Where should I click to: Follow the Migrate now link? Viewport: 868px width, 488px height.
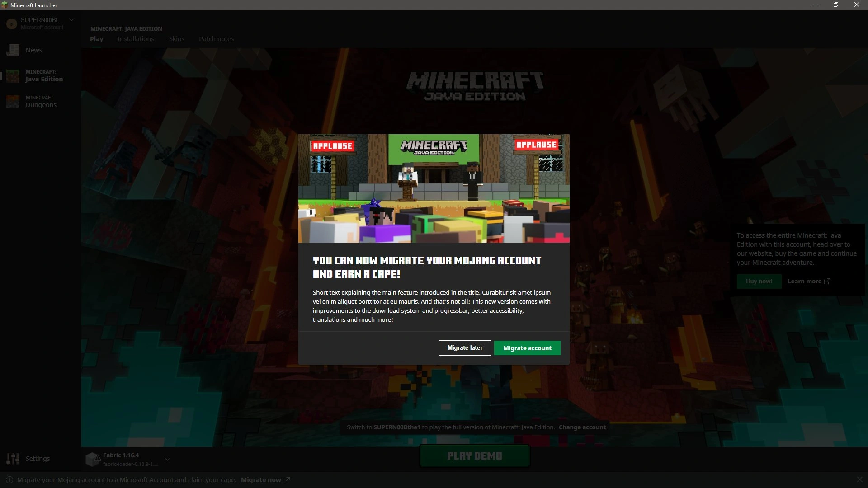[261, 480]
